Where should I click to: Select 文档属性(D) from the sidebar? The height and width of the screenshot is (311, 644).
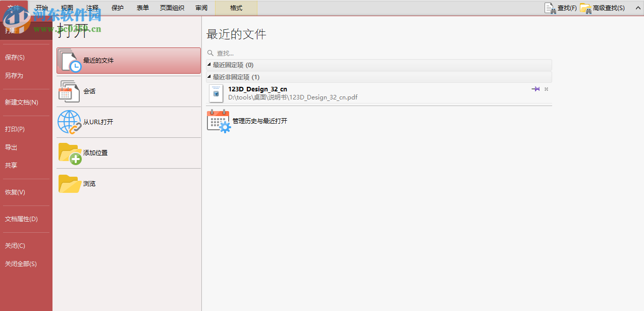[21, 219]
